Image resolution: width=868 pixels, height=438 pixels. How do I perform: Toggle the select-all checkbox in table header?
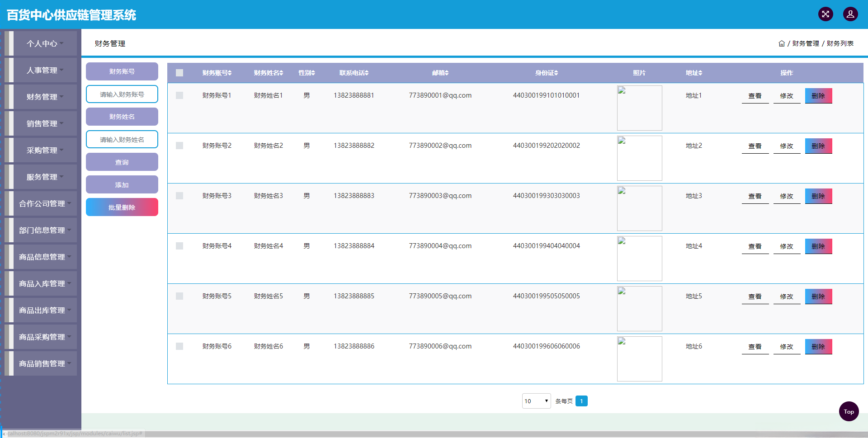pos(179,73)
